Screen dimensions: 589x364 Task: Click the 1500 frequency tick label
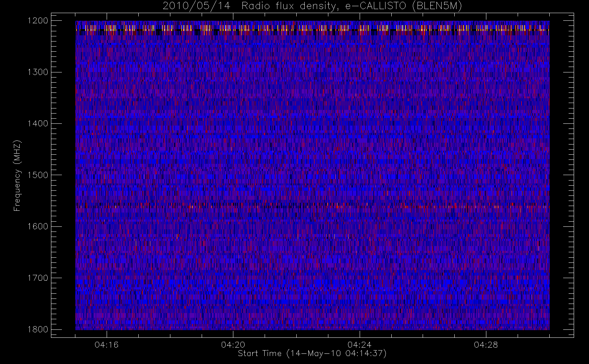(38, 175)
